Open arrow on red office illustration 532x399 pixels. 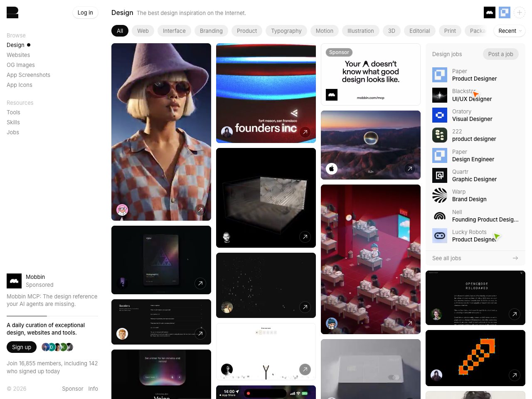tap(410, 323)
